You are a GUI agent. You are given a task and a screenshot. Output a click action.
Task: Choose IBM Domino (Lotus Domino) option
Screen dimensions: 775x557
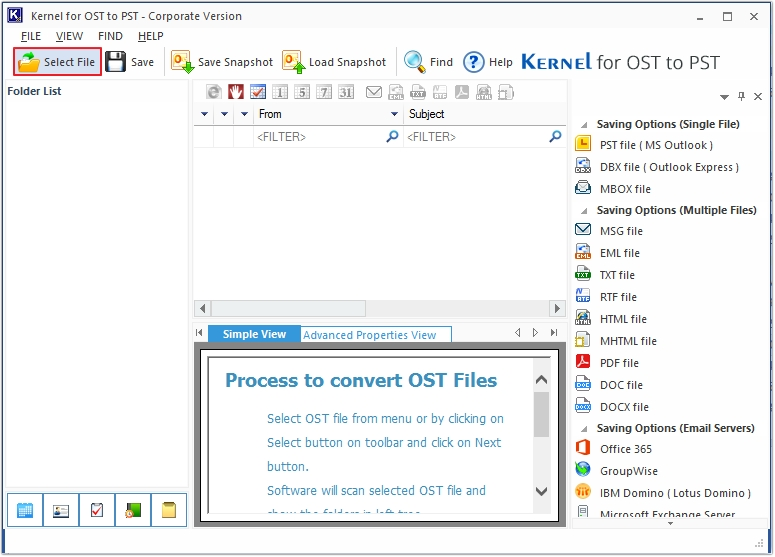(x=663, y=493)
